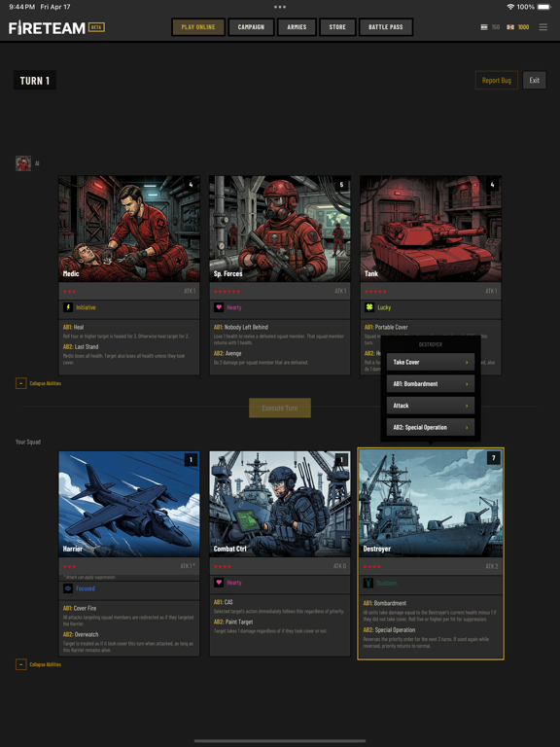Click the TURN 1 indicator
This screenshot has height=747, width=560.
click(x=35, y=81)
